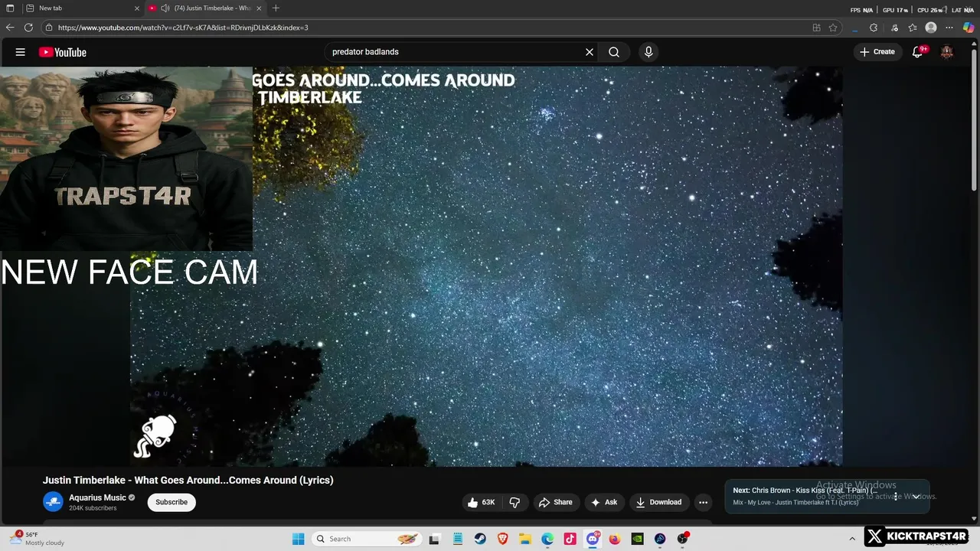
Task: Open a new browser tab with plus
Action: (x=276, y=8)
